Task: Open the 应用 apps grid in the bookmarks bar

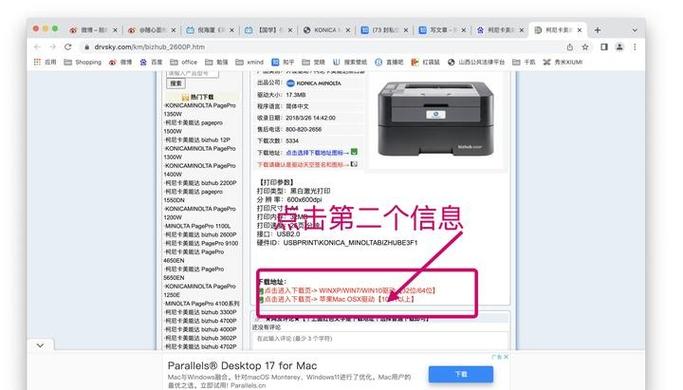Action: [45, 62]
